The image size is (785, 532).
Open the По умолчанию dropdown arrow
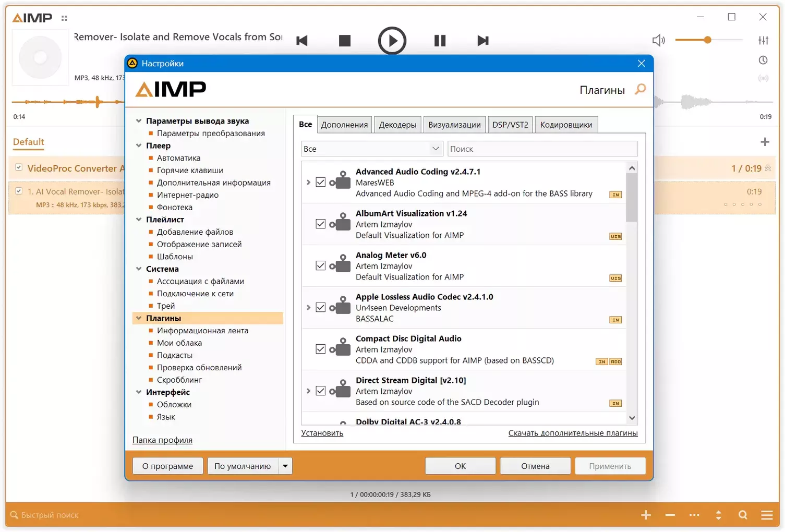tap(285, 466)
